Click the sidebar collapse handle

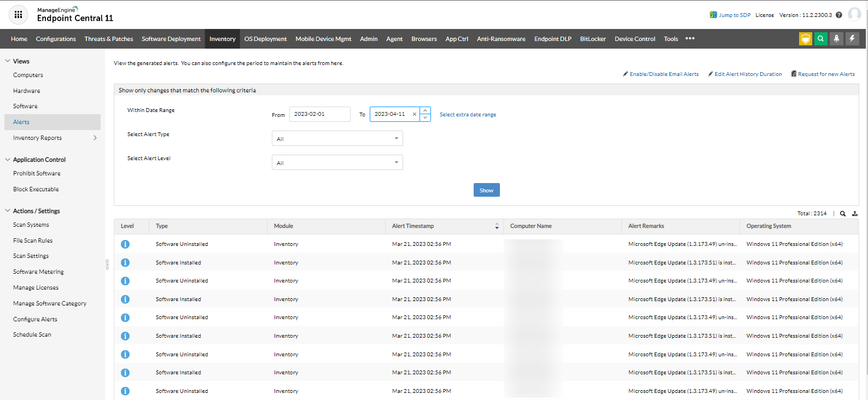[x=107, y=264]
